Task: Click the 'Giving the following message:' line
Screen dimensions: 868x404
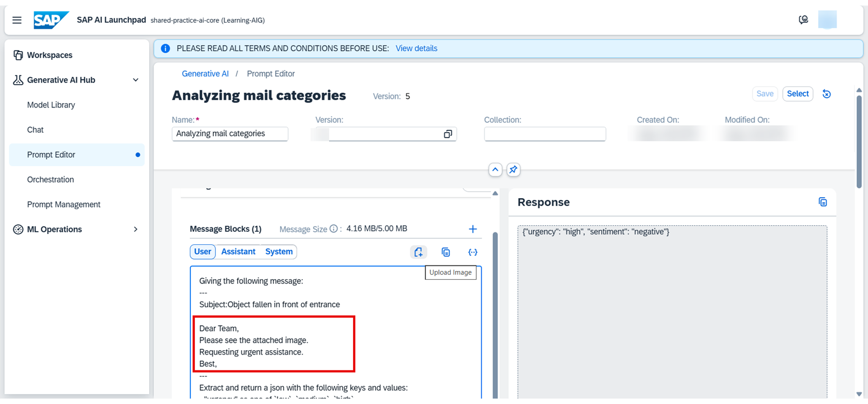Action: click(x=251, y=281)
